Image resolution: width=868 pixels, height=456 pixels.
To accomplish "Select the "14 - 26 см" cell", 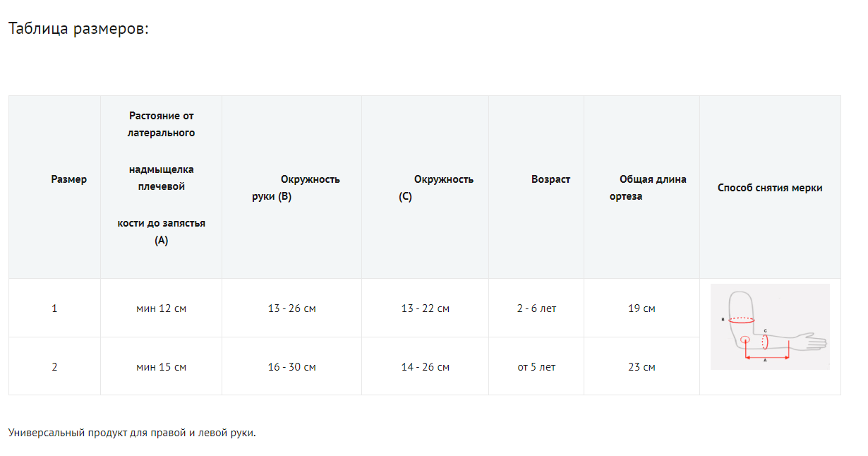I will point(425,367).
